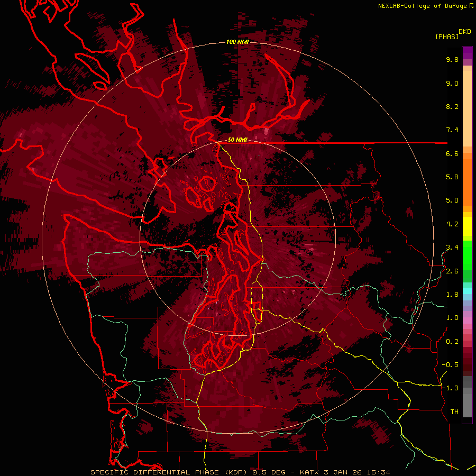Pick the cyan band of the color bar
This screenshot has width=476, height=476.
click(x=467, y=290)
